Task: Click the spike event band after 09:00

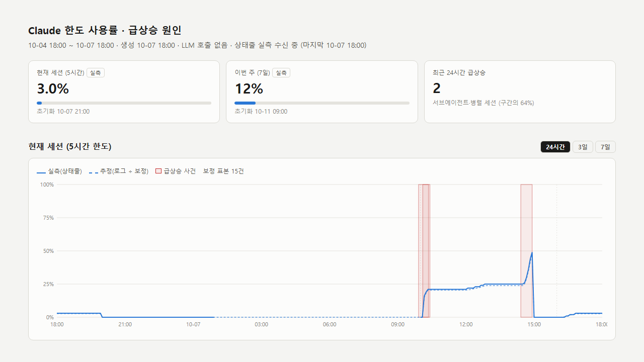Action: tap(424, 251)
